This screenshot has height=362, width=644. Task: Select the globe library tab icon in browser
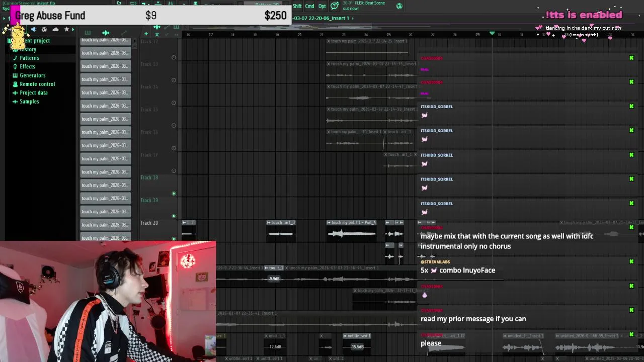coord(44,30)
